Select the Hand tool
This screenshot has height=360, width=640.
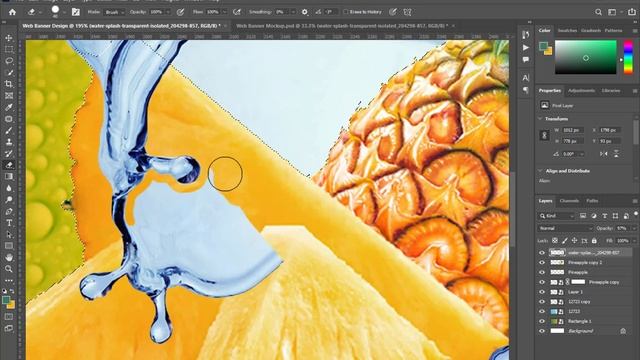click(x=9, y=258)
